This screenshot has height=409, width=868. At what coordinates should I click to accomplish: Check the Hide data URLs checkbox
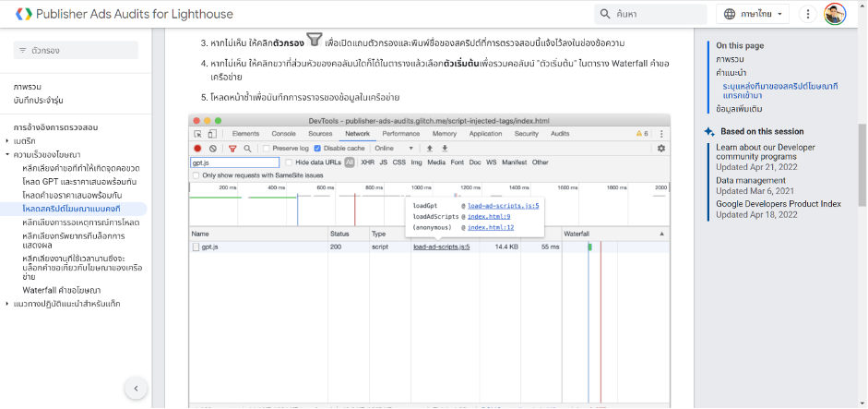289,162
